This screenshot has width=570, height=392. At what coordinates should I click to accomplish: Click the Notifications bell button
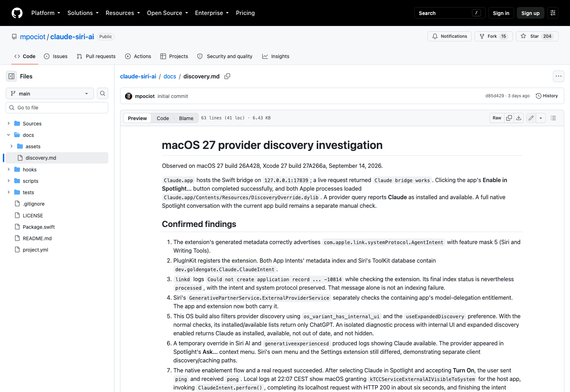coord(450,36)
